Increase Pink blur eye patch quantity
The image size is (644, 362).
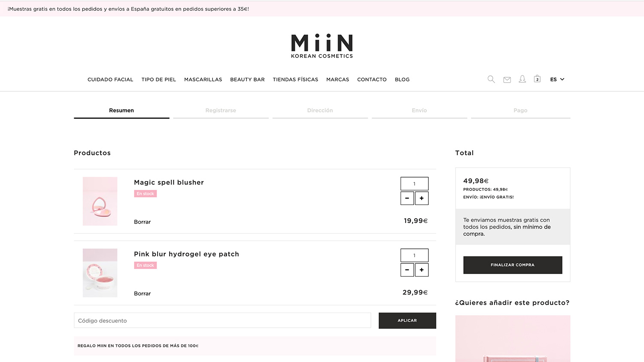click(422, 270)
